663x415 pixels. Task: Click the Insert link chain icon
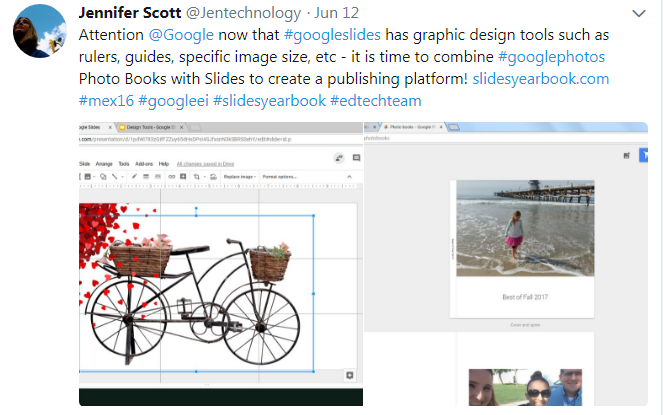[x=172, y=176]
